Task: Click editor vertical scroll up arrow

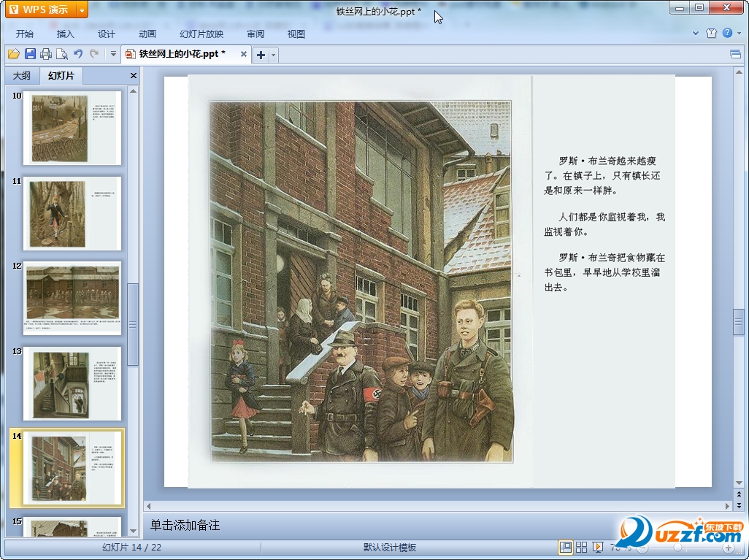Action: coord(739,72)
